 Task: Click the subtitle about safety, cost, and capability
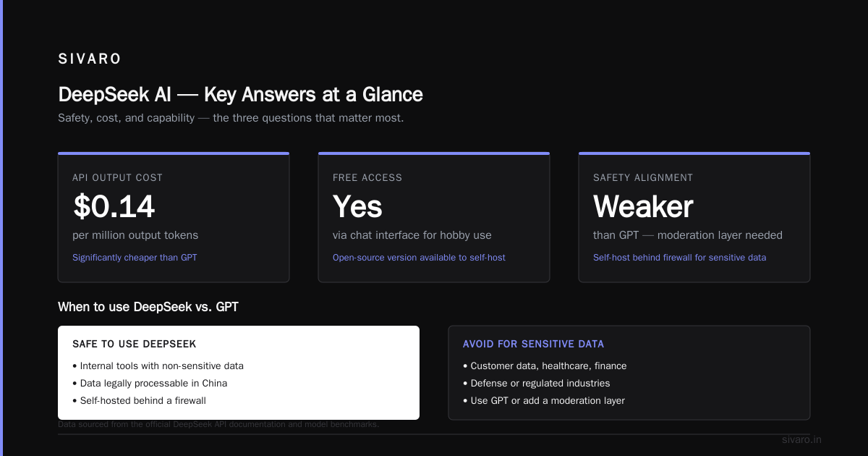(231, 118)
